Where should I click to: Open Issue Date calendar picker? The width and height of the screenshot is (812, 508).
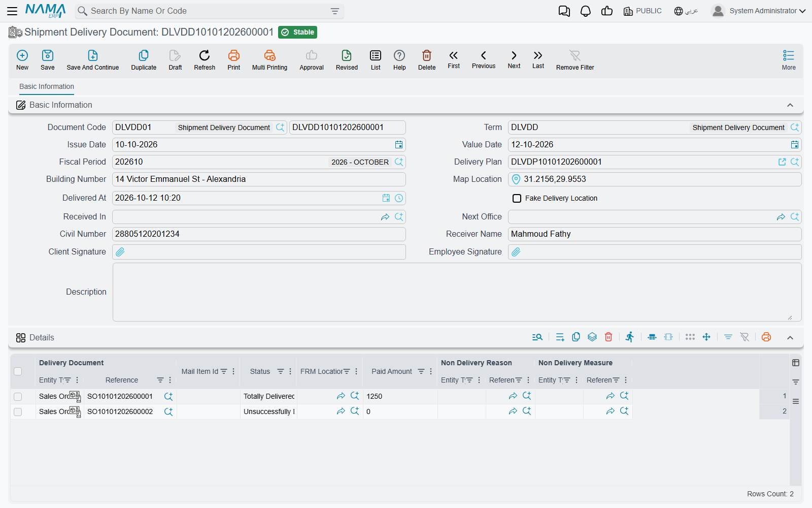point(399,145)
